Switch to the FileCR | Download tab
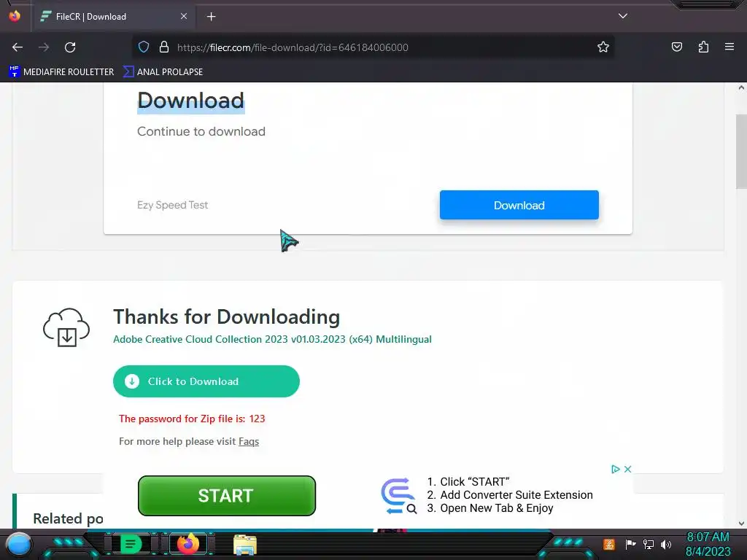 pos(115,17)
